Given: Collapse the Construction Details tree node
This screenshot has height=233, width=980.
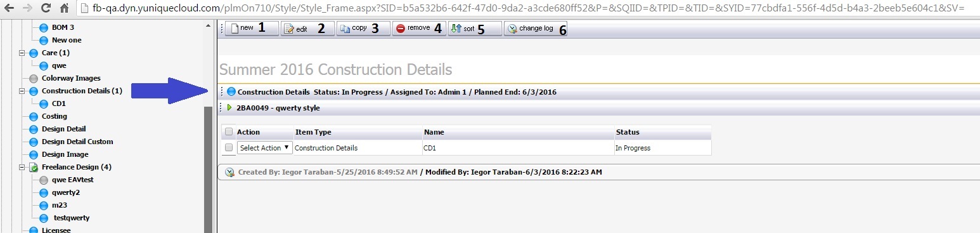Looking at the screenshot, I should point(23,91).
